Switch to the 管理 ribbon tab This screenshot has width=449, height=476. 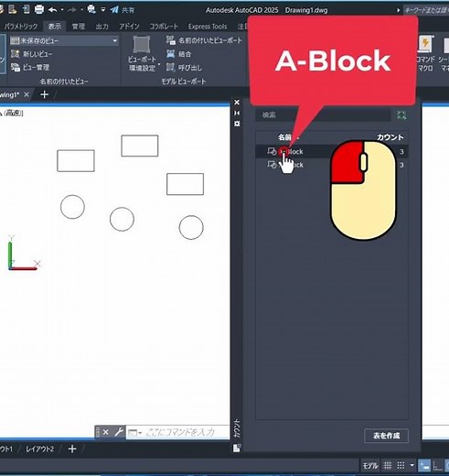tap(79, 27)
